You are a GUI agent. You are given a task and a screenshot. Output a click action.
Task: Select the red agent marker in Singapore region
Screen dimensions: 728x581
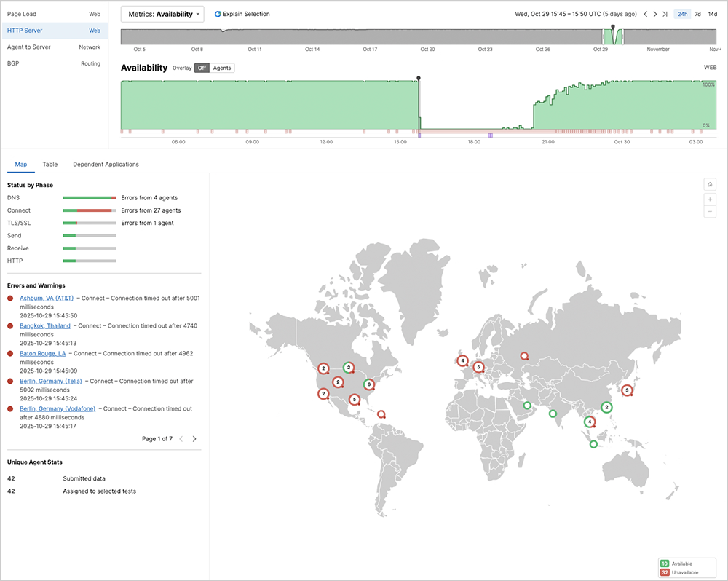(x=588, y=421)
